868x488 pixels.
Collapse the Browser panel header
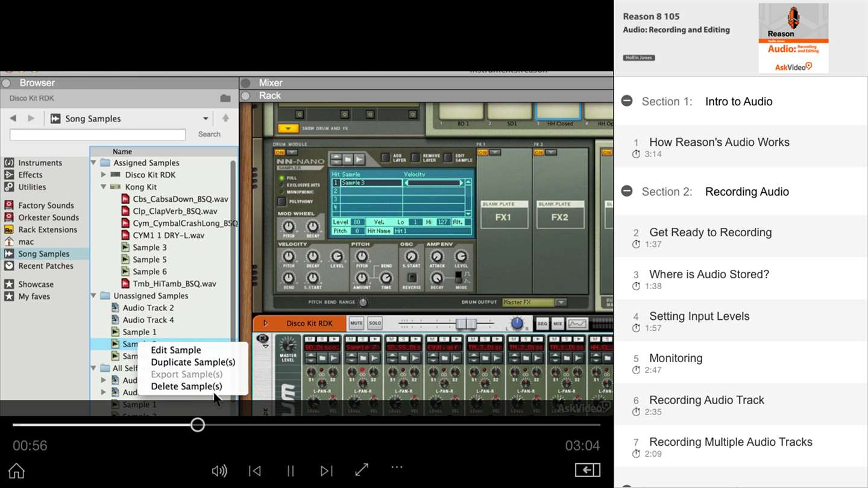coord(7,83)
